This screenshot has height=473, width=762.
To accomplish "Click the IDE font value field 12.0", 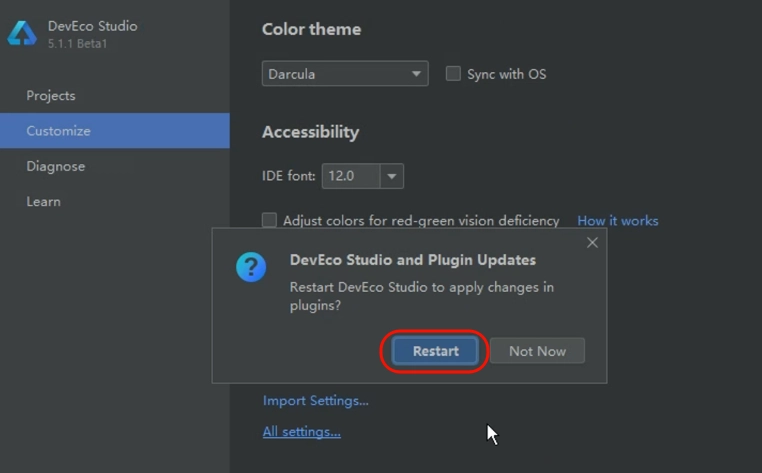I will coord(351,176).
